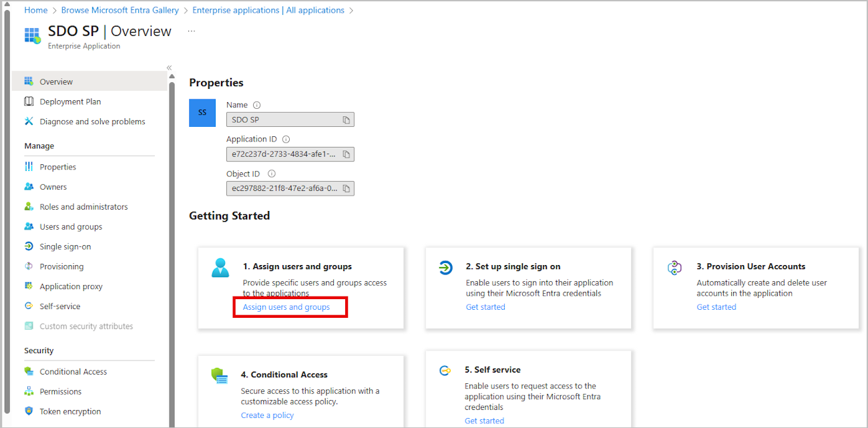Open Self-service in sidebar

(60, 306)
